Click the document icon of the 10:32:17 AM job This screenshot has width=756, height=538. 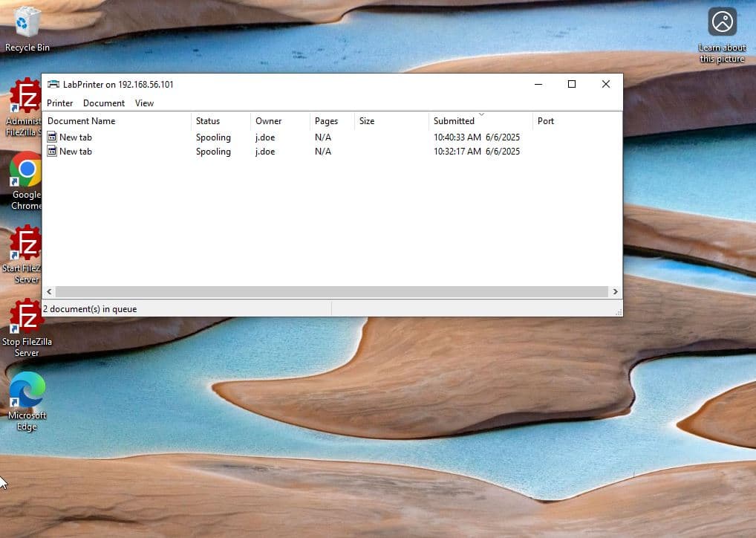[52, 152]
